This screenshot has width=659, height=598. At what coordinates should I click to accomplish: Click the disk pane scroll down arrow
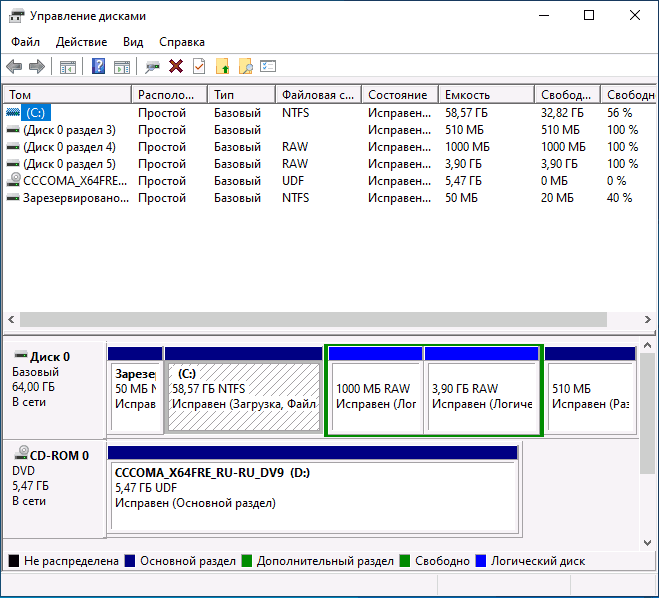pyautogui.click(x=648, y=543)
